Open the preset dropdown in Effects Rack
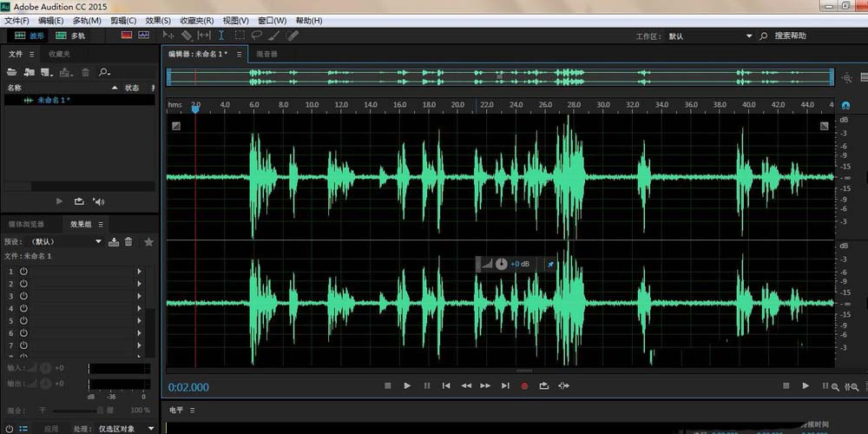 (x=98, y=241)
